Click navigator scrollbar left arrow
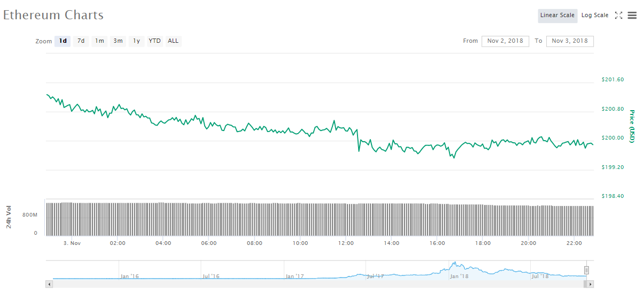Image resolution: width=644 pixels, height=292 pixels. point(50,284)
